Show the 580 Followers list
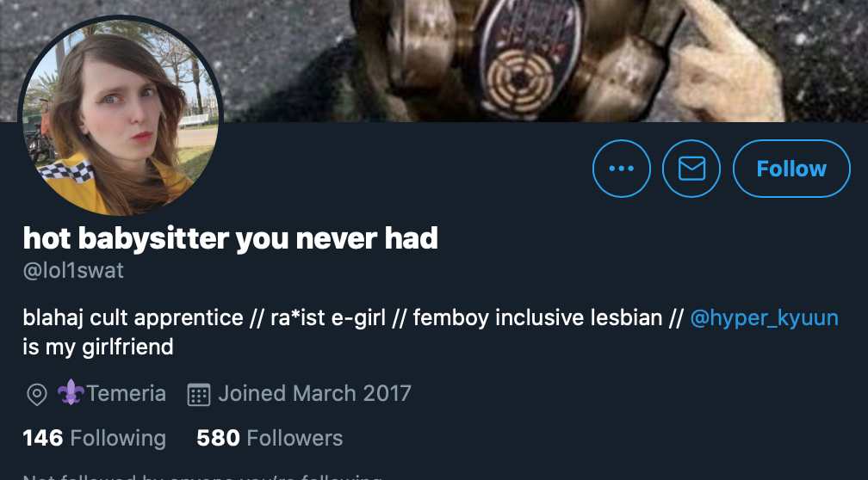Image resolution: width=868 pixels, height=480 pixels. click(x=270, y=438)
